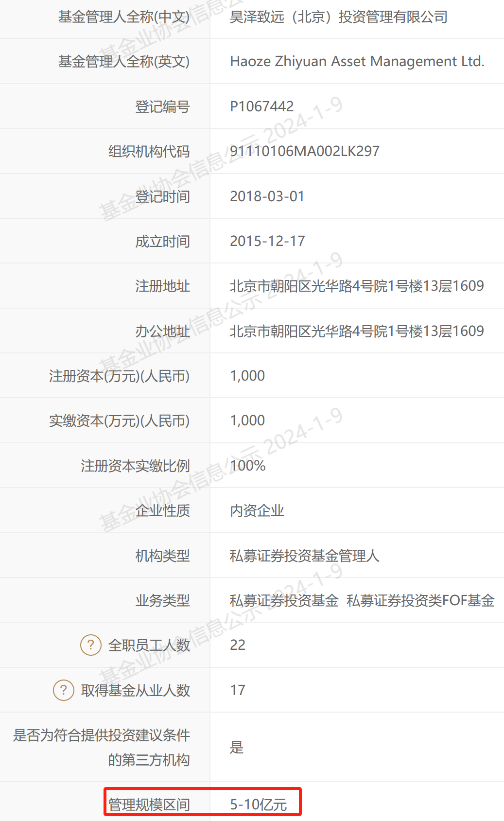Select the value 是 for third-party institution
504x821 pixels.
(237, 748)
